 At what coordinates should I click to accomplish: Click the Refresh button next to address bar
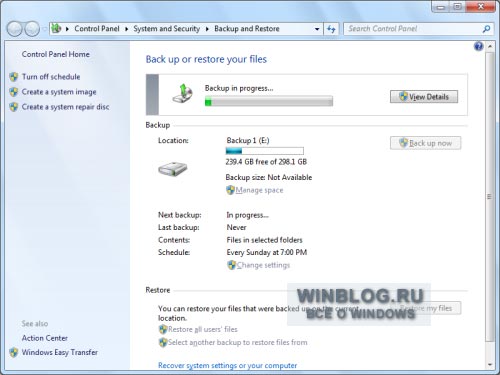[331, 29]
